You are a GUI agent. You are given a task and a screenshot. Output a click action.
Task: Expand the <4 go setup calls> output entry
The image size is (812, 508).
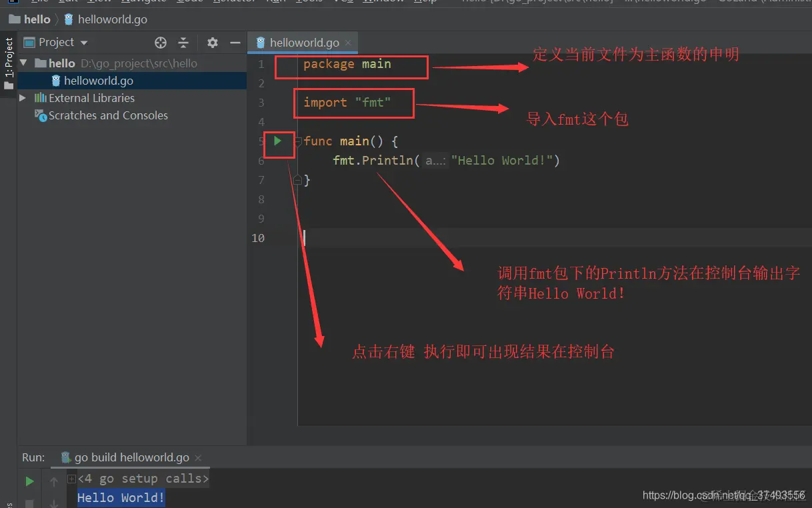71,478
